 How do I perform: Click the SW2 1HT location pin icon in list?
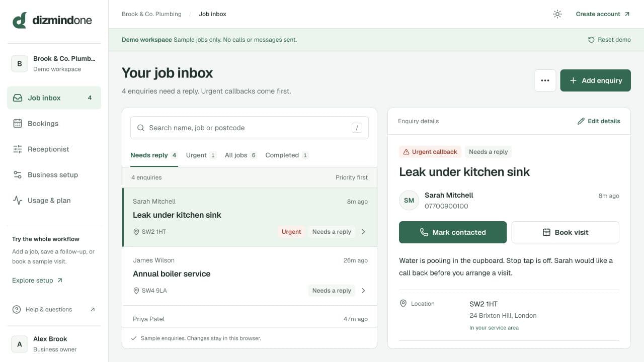(x=136, y=232)
